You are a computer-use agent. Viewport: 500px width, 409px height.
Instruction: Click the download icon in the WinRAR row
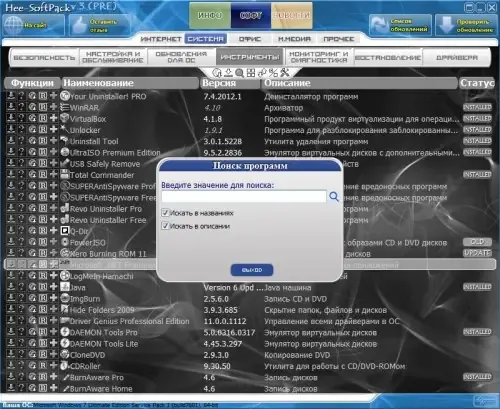(11, 107)
